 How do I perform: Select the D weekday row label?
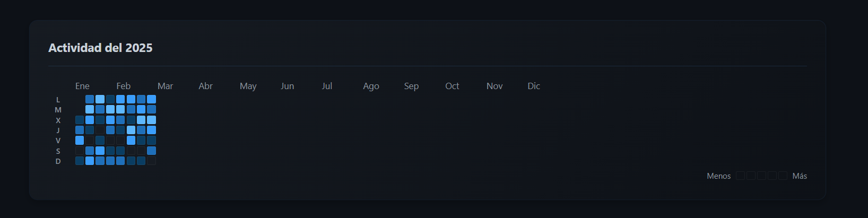[58, 161]
